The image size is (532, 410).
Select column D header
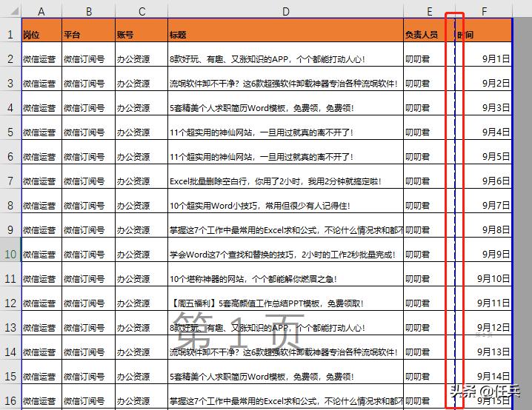pyautogui.click(x=286, y=12)
